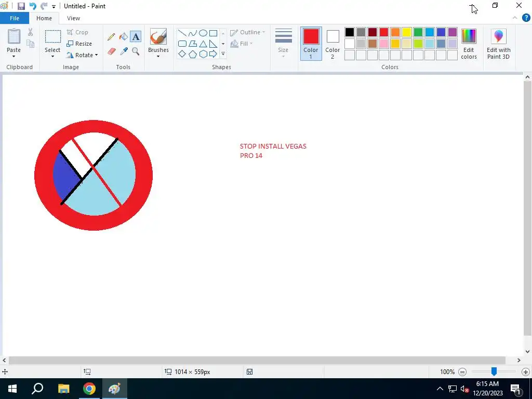
Task: Choose the Triangle shape
Action: (x=203, y=44)
